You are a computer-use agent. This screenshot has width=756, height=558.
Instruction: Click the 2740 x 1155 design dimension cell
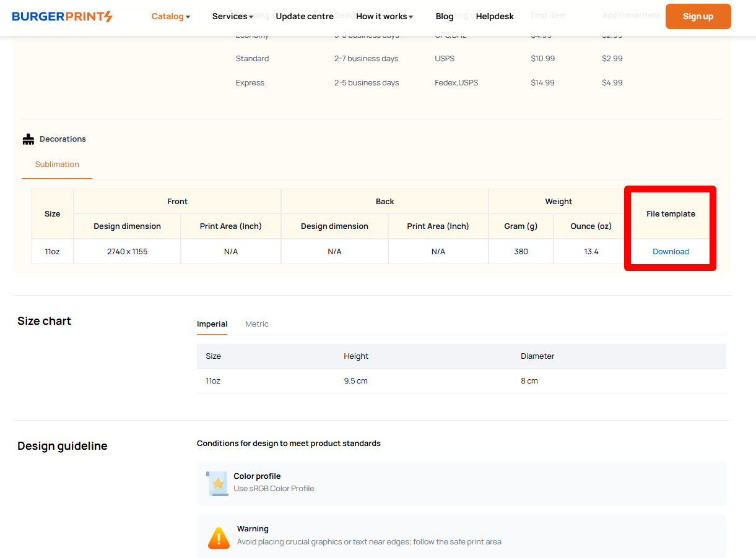point(127,252)
